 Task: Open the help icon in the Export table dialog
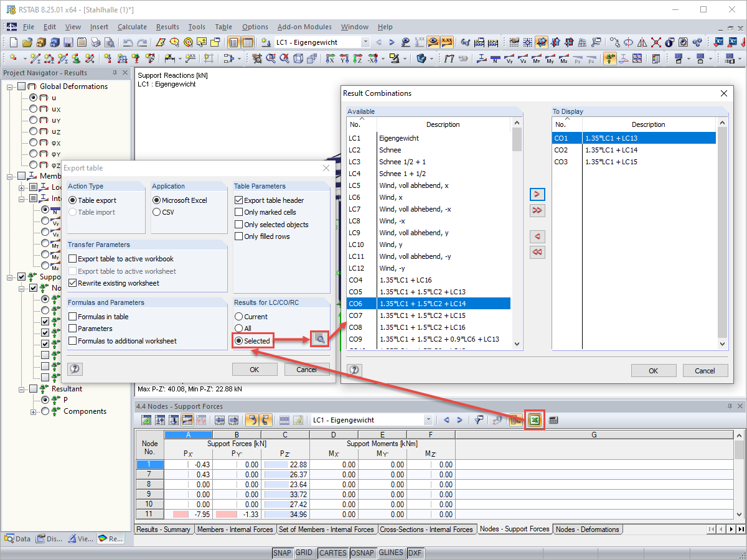tap(75, 369)
